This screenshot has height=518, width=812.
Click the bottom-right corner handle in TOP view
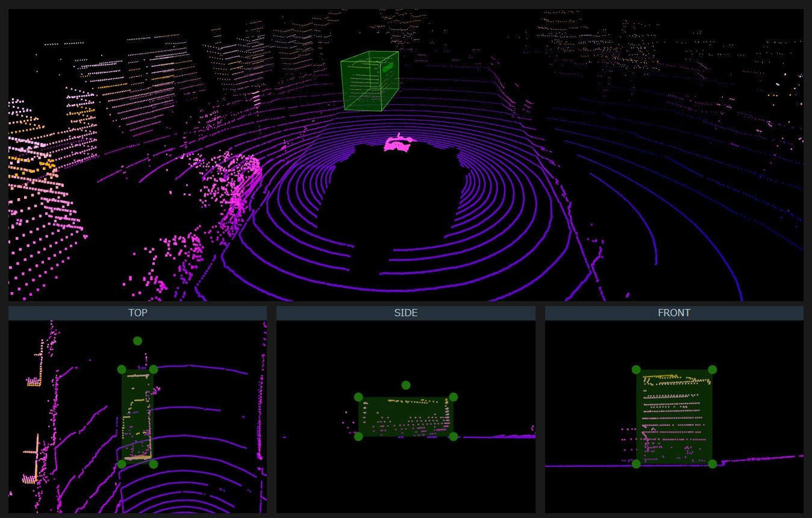(x=153, y=464)
